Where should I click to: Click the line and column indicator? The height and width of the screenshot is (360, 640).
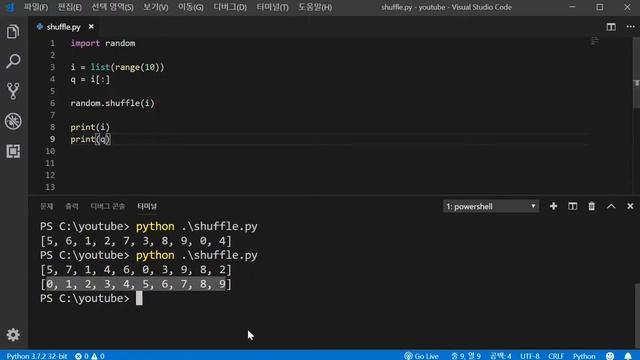coord(465,356)
